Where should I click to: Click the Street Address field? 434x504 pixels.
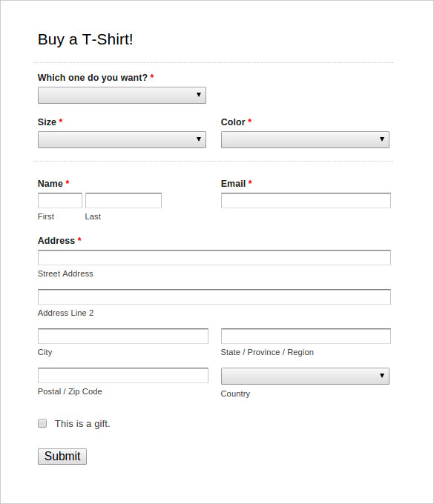pos(214,257)
